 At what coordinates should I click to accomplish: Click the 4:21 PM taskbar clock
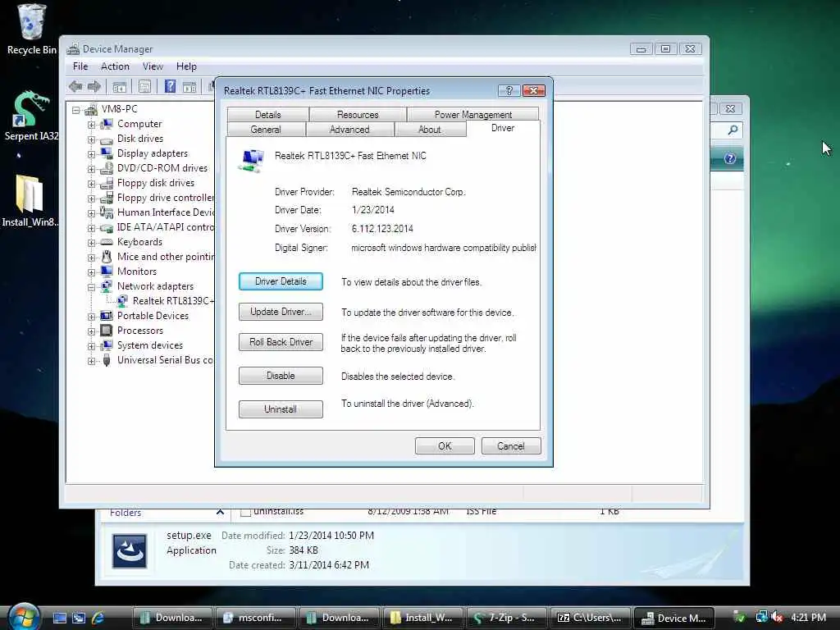pyautogui.click(x=808, y=617)
